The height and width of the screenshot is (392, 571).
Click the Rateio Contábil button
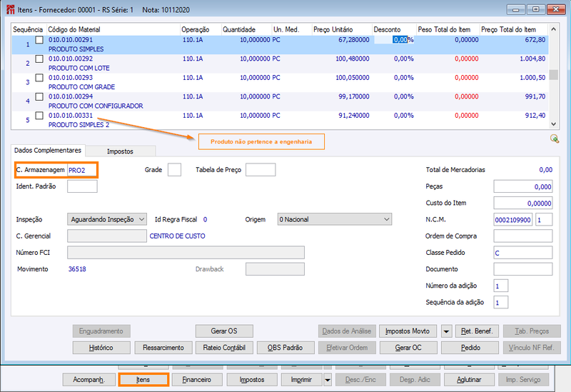pyautogui.click(x=224, y=348)
